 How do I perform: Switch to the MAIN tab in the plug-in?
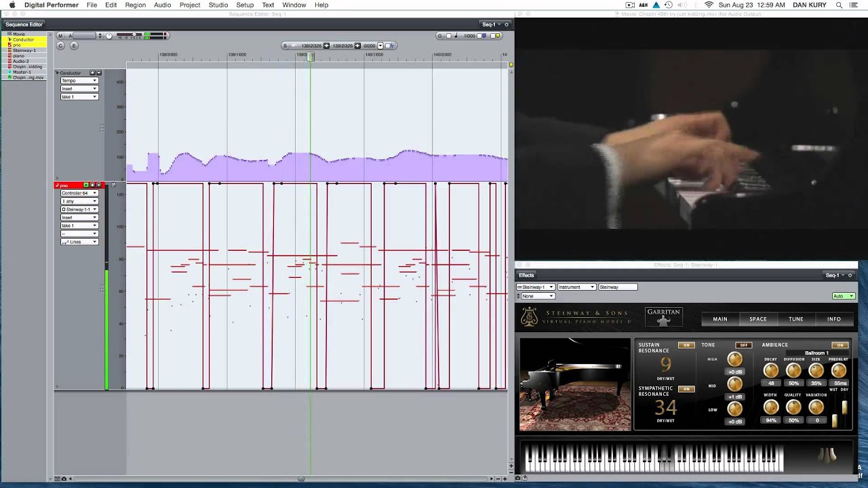(x=720, y=319)
